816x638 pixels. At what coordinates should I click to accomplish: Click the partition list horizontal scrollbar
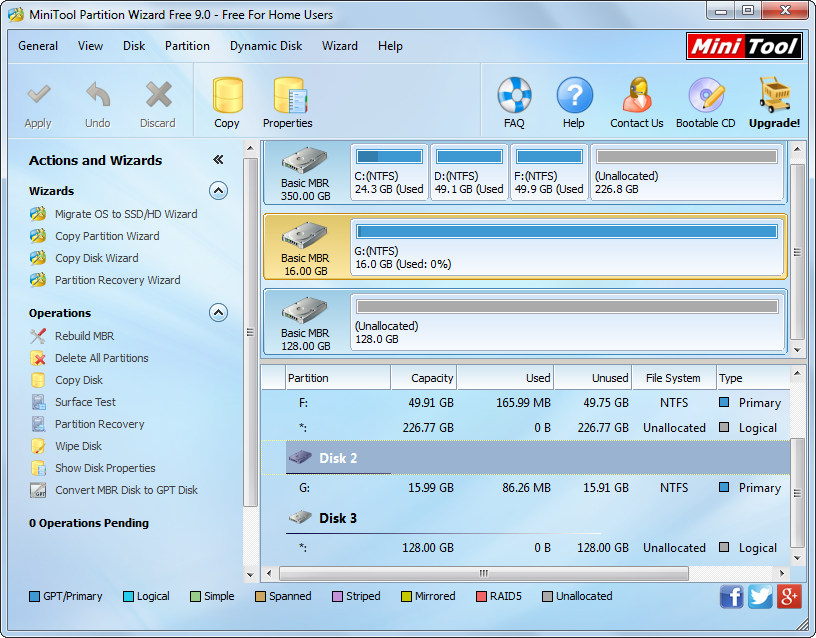pos(483,573)
